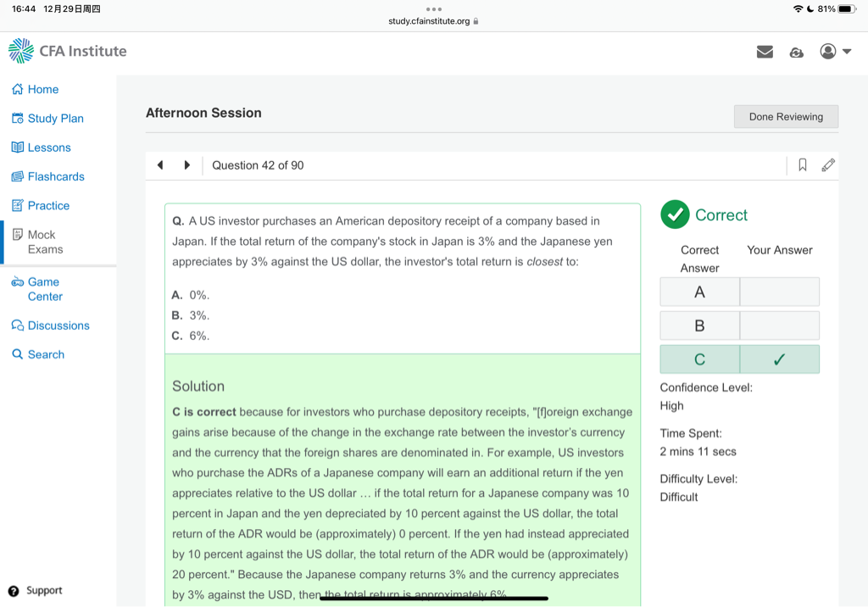Open the user profile dropdown menu
Image resolution: width=868 pixels, height=607 pixels.
(x=835, y=52)
